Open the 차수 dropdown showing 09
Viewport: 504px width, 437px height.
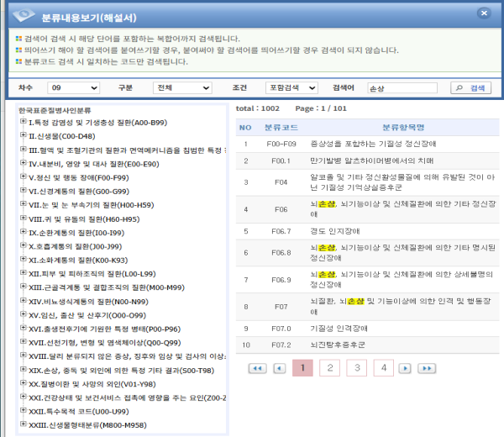coord(74,87)
